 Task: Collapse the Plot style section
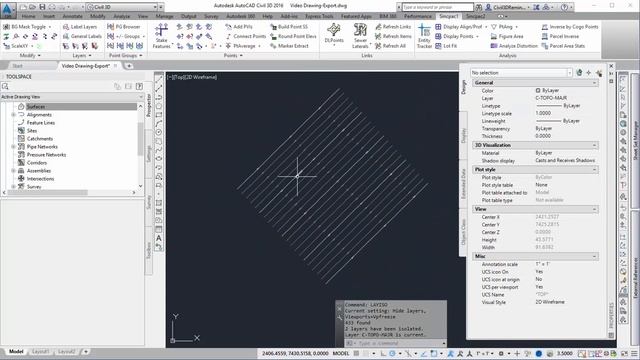[x=594, y=169]
